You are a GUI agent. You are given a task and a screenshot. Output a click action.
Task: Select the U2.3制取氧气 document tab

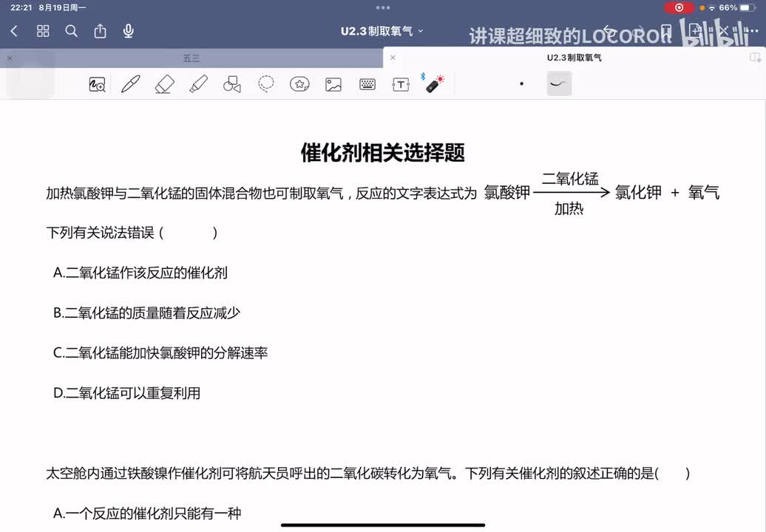(574, 58)
